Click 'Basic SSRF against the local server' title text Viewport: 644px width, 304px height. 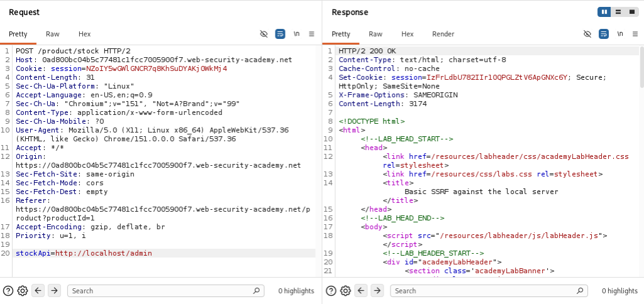tap(481, 192)
